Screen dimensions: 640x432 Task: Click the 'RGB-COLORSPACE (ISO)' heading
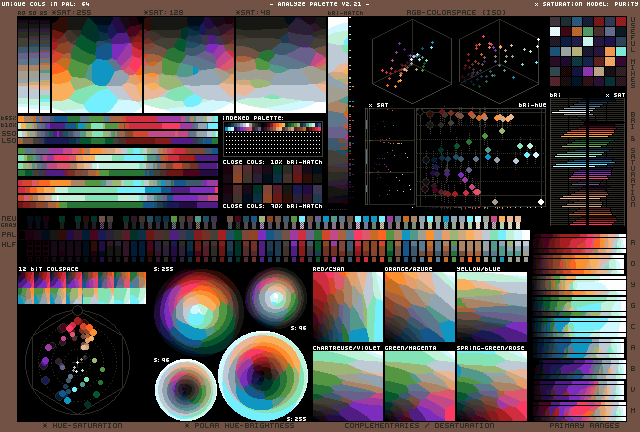[456, 13]
